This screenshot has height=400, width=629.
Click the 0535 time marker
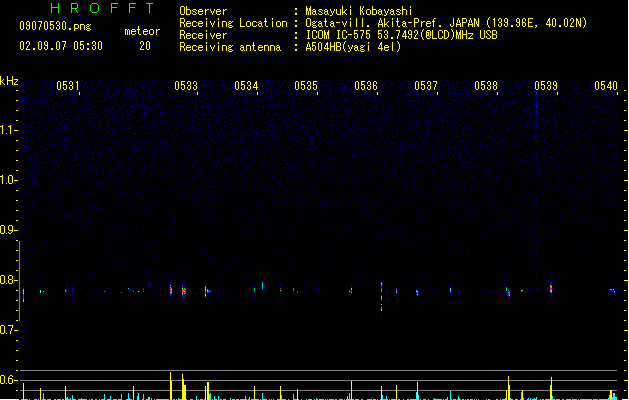(x=306, y=86)
